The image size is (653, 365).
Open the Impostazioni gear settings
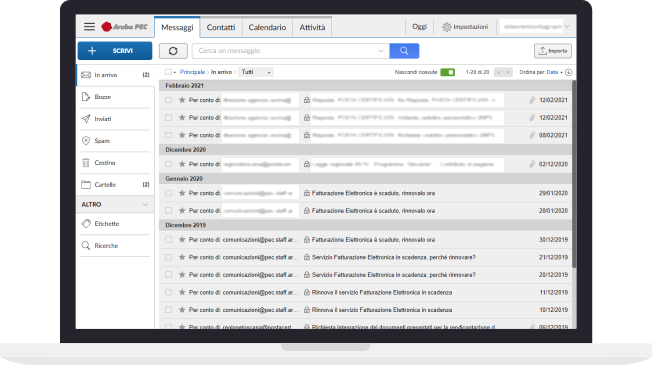[x=465, y=27]
